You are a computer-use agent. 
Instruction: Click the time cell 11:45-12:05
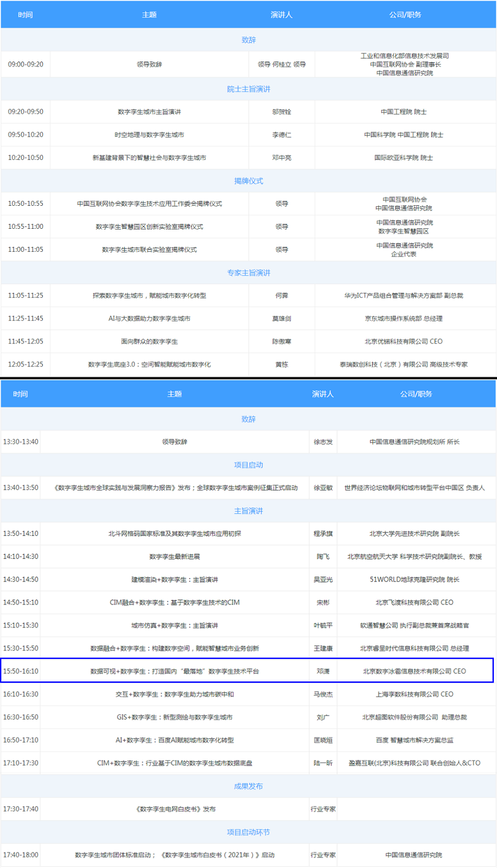25,341
